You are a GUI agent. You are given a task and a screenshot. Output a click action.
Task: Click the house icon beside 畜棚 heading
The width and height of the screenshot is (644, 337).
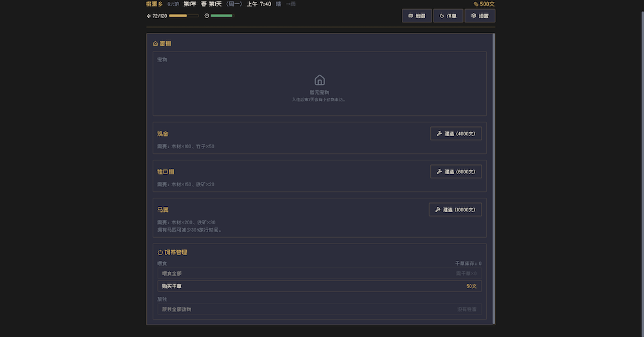tap(155, 44)
